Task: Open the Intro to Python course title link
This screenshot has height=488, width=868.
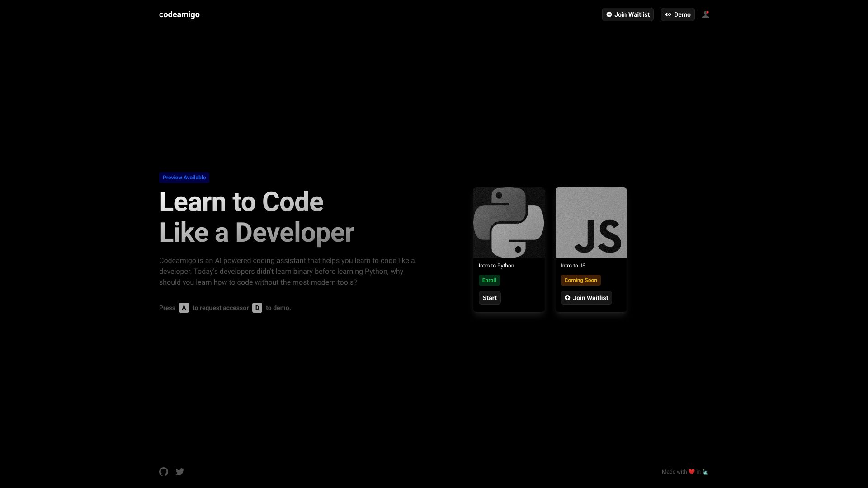Action: pos(496,266)
